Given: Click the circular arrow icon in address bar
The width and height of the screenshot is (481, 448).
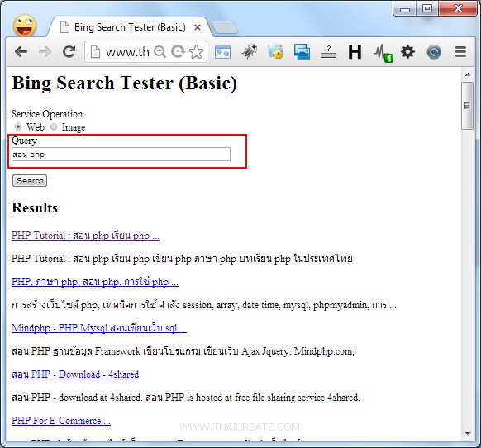Looking at the screenshot, I should [178, 51].
